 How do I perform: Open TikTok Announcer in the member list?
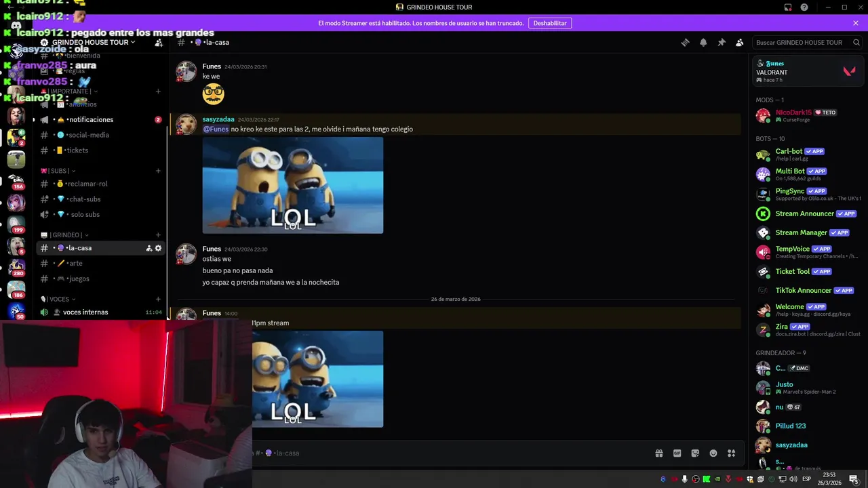coord(807,290)
